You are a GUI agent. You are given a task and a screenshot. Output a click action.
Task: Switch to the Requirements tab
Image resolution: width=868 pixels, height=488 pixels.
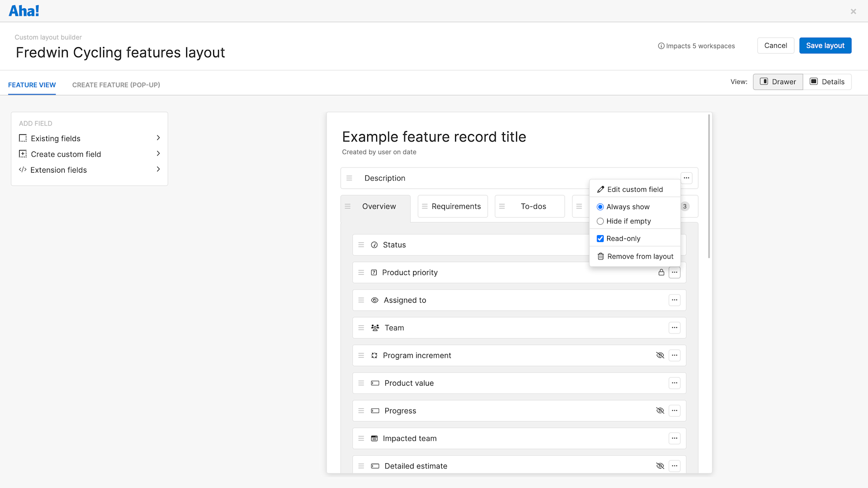click(456, 206)
